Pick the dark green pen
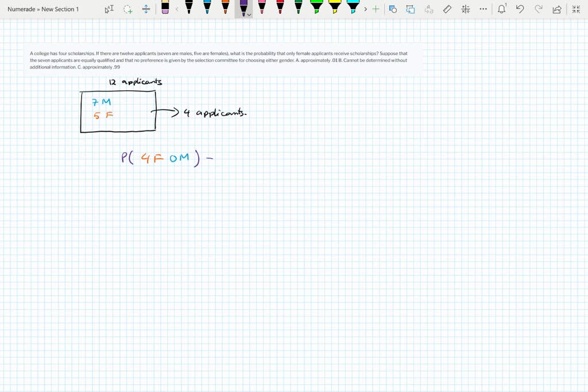This screenshot has height=392, width=588. (x=299, y=7)
